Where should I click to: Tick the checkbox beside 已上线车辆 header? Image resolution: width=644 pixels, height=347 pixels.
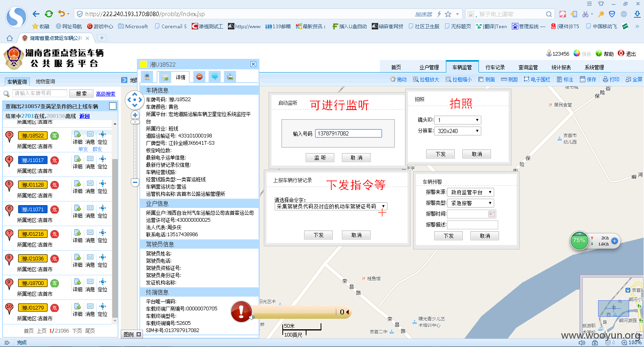(x=113, y=106)
